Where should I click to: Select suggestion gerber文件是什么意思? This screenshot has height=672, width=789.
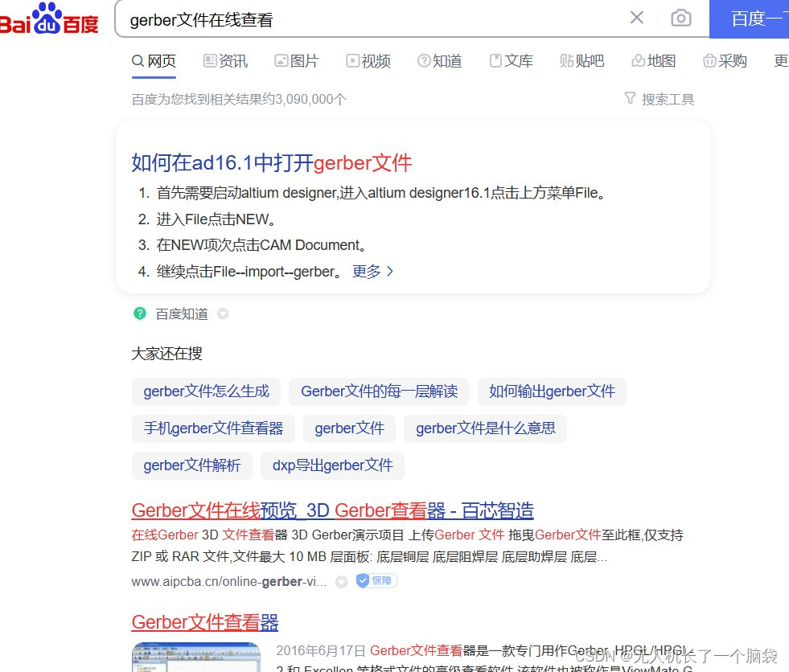click(x=486, y=428)
